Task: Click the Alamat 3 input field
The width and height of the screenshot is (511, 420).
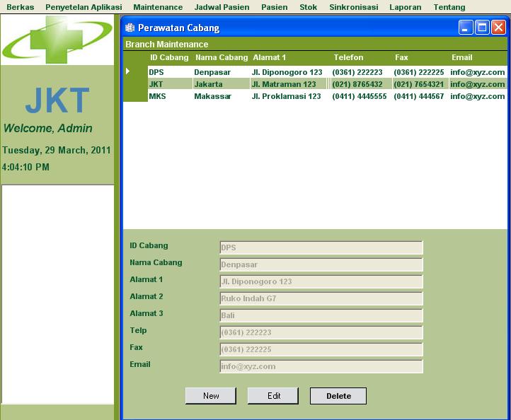Action: click(321, 315)
